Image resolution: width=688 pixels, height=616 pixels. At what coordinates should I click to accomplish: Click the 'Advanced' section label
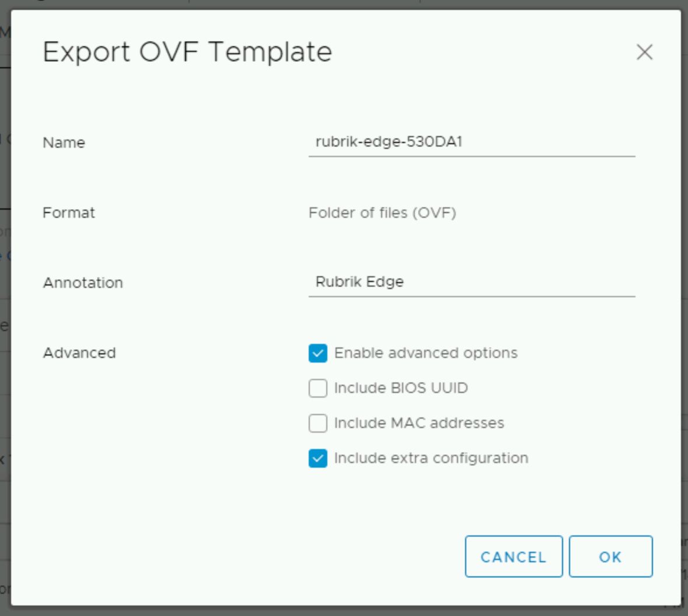click(79, 353)
